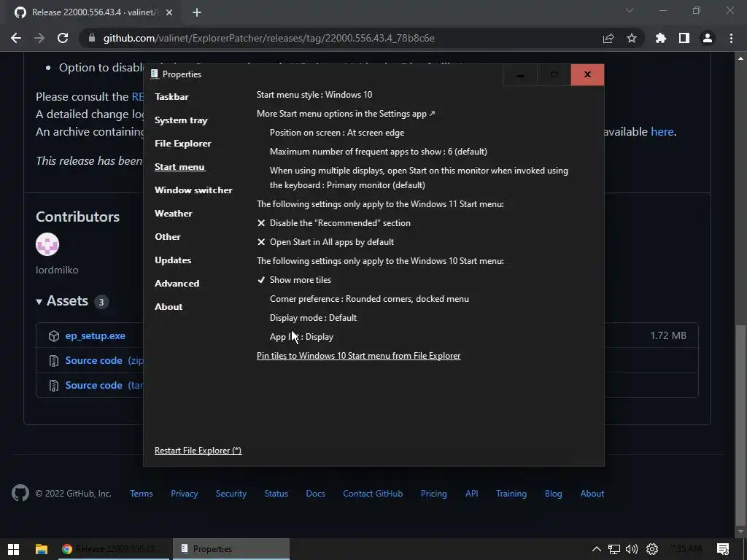Bookmark this page with star icon

tap(632, 38)
